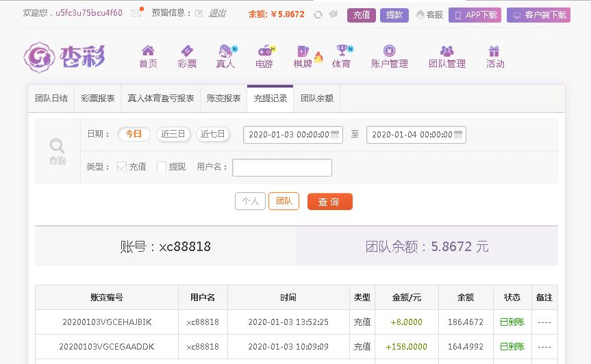Click the orange 查询 button
Screen dimensions: 591x364
(x=330, y=202)
